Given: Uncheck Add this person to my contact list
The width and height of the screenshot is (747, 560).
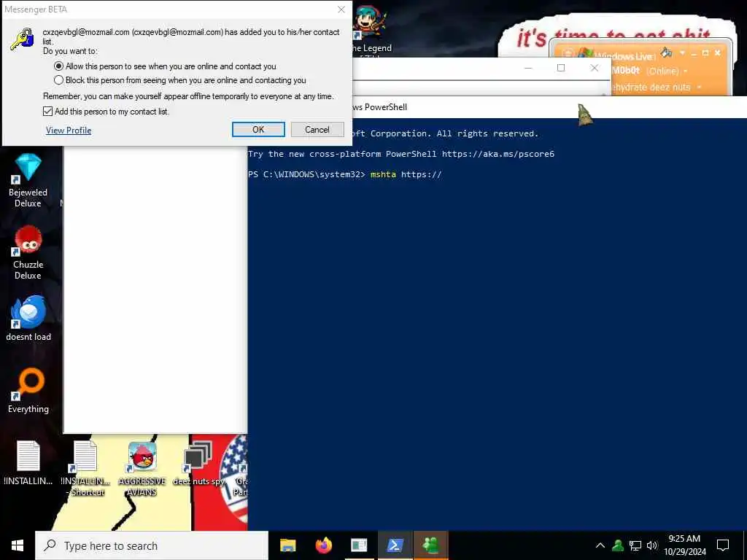Looking at the screenshot, I should tap(47, 112).
